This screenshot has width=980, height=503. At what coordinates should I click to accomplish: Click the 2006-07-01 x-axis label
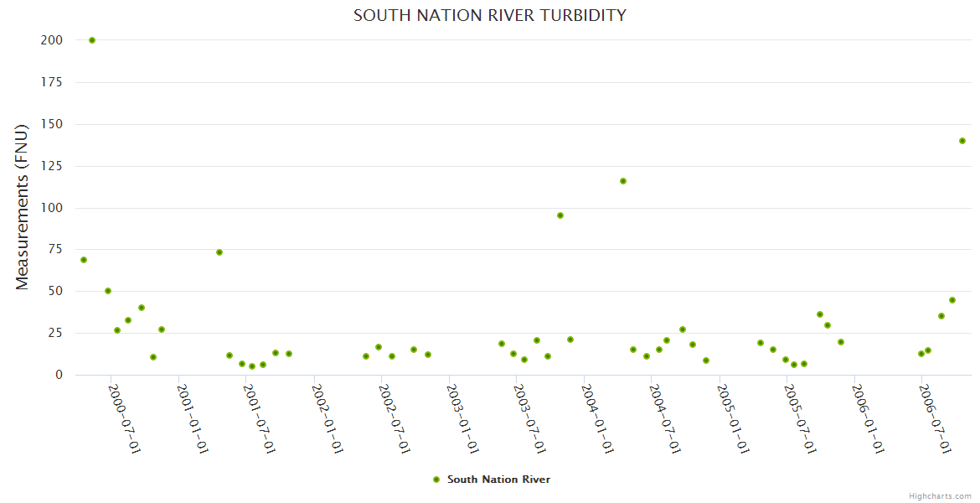click(x=936, y=419)
